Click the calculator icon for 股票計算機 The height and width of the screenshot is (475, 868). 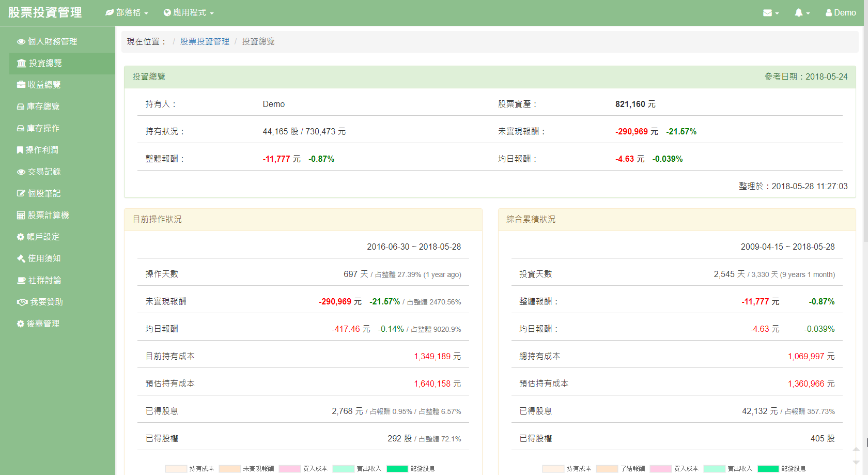pos(21,215)
